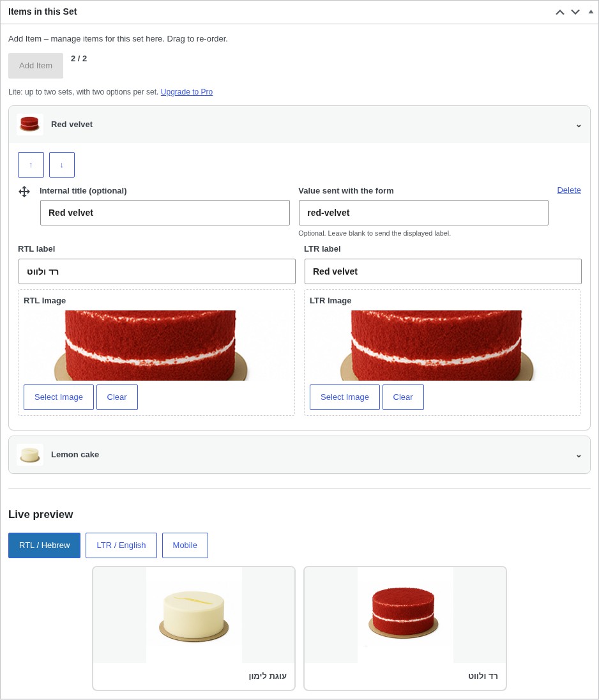Edit the LTR label input

pyautogui.click(x=443, y=271)
